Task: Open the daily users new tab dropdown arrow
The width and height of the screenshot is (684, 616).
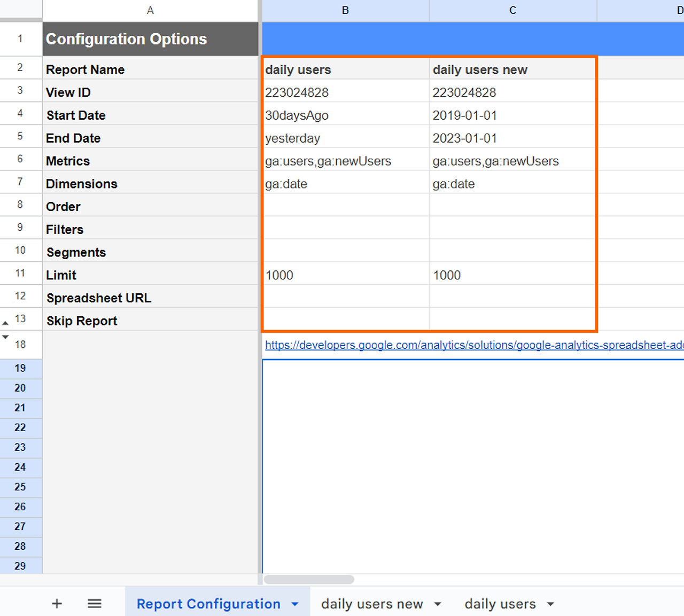Action: (x=438, y=604)
